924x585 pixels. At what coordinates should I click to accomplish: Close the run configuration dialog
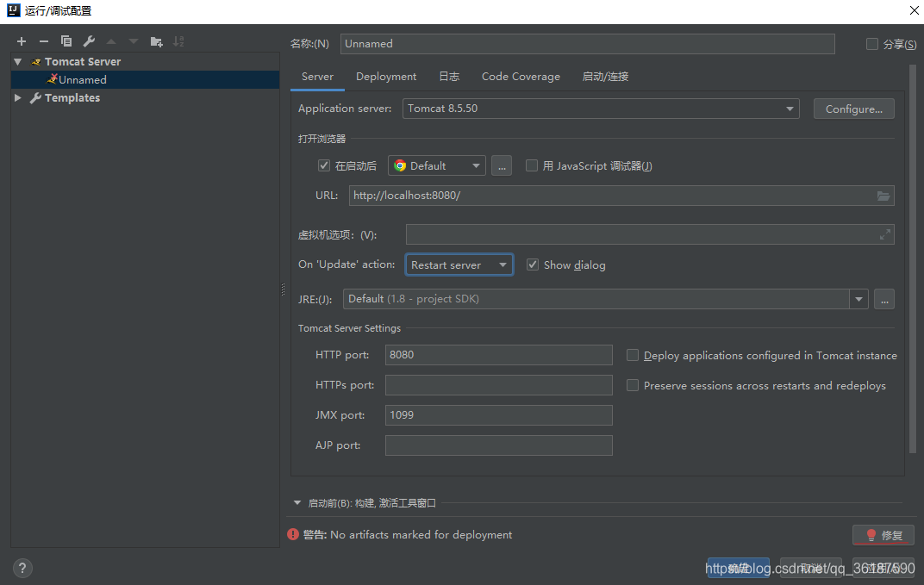(x=914, y=10)
